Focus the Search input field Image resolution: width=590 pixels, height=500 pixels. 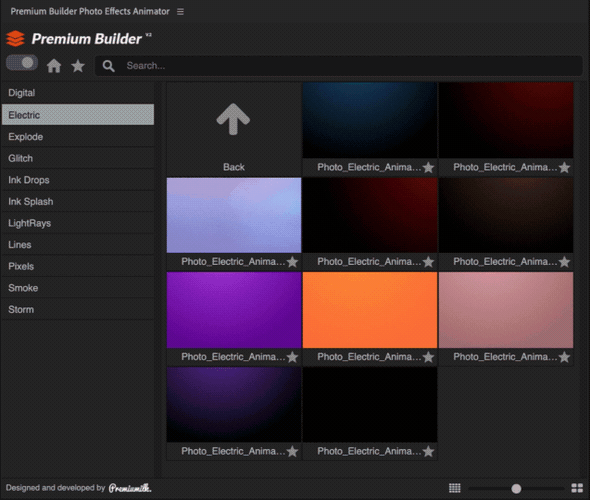pos(339,66)
